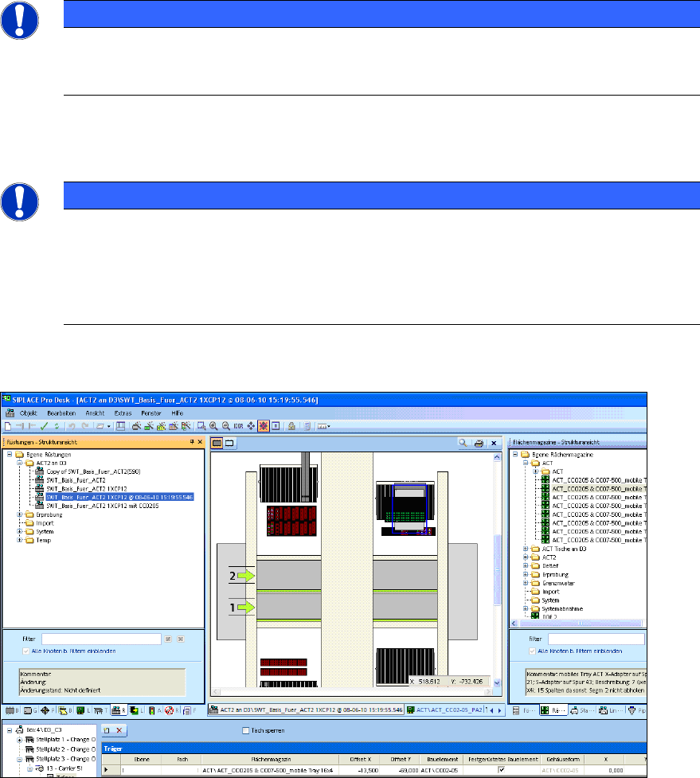This screenshot has width=700, height=778.
Task: Toggle the highlighted red cross-arrows toolbar icon
Action: pyautogui.click(x=264, y=426)
